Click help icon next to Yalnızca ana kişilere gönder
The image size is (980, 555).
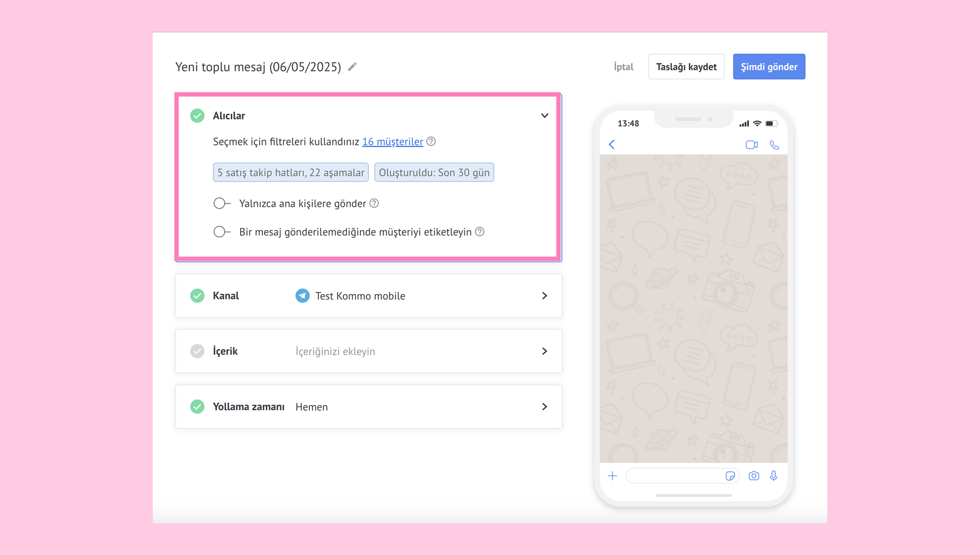(374, 203)
